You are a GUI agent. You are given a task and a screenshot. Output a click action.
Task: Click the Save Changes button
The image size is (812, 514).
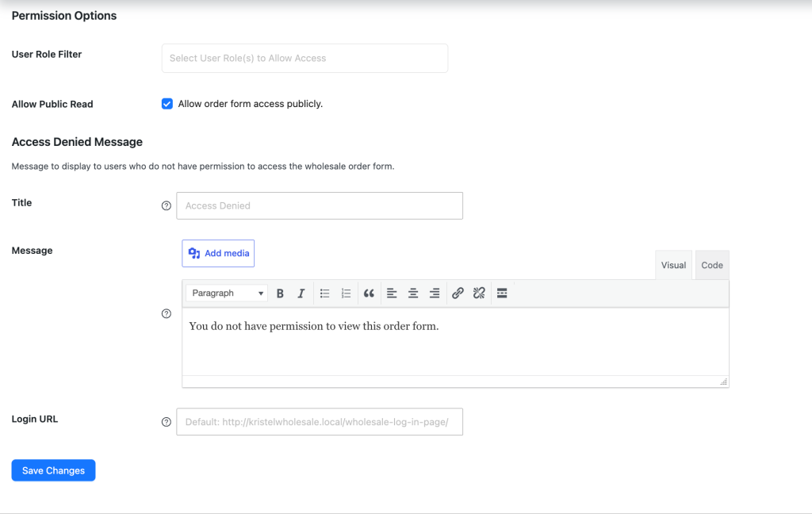[x=53, y=470]
